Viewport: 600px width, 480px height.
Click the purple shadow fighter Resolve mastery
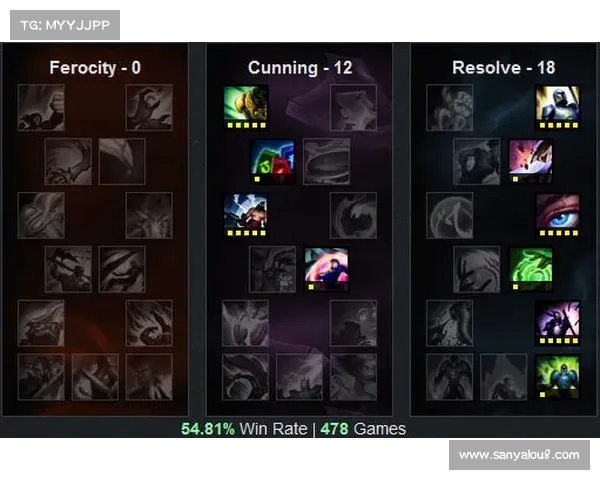[558, 323]
